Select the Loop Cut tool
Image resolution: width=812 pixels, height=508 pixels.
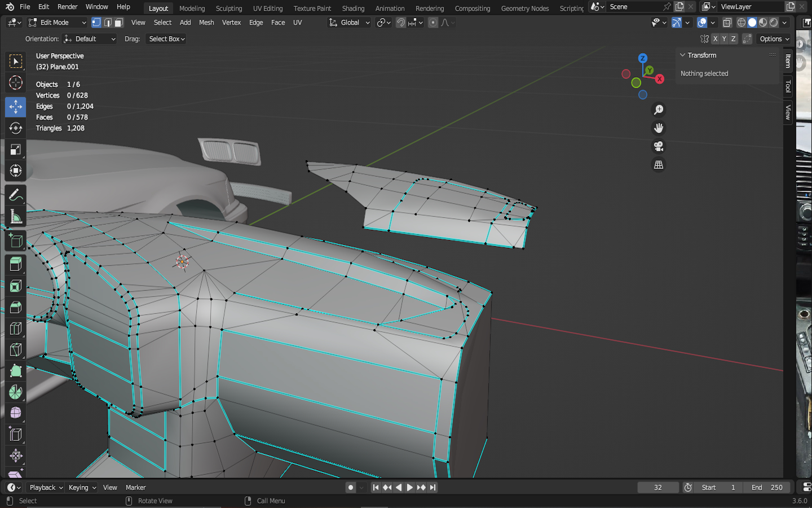(x=15, y=329)
